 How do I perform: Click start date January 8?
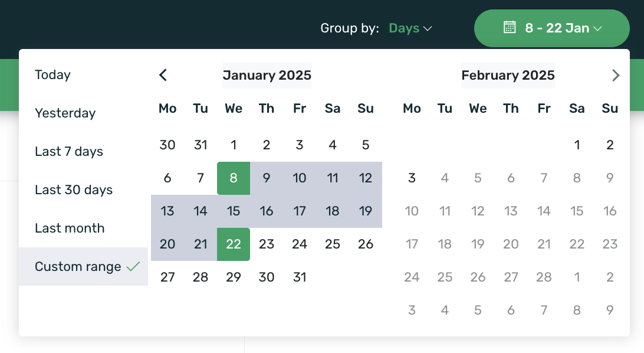coord(234,178)
